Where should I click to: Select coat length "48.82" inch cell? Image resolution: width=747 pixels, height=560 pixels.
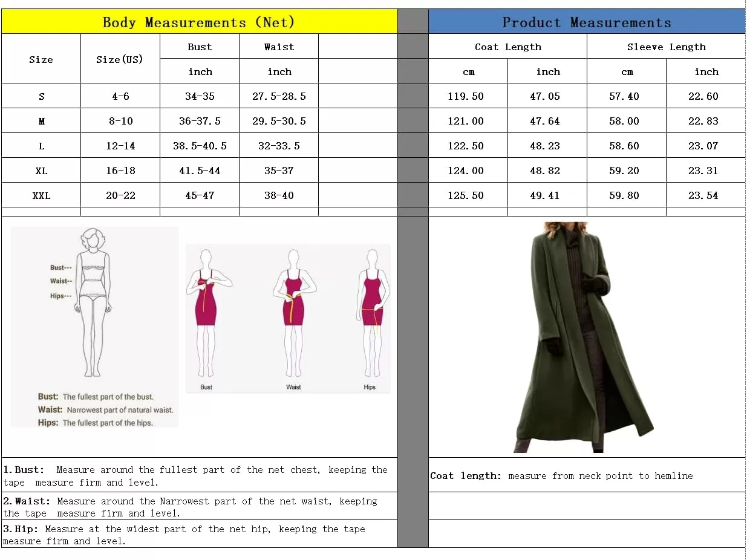(x=547, y=171)
